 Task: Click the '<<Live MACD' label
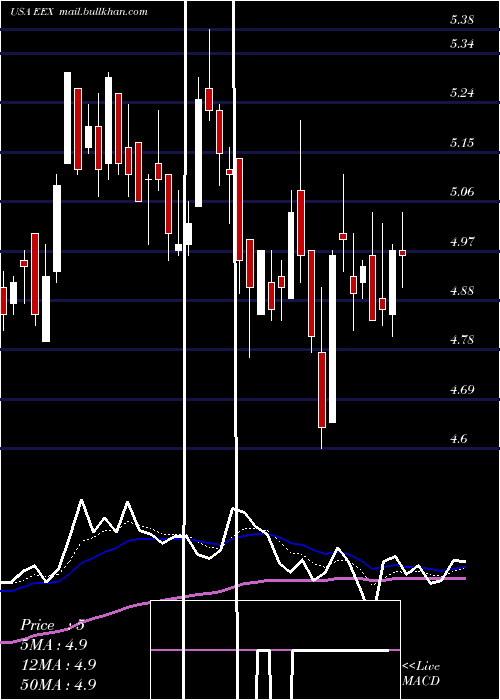[421, 674]
